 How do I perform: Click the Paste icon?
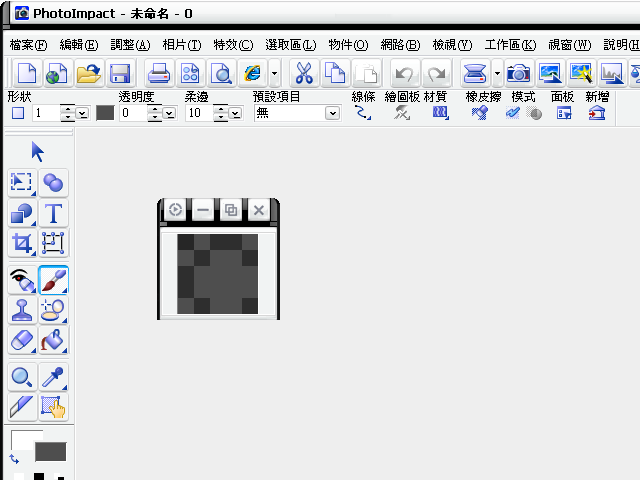(x=367, y=73)
